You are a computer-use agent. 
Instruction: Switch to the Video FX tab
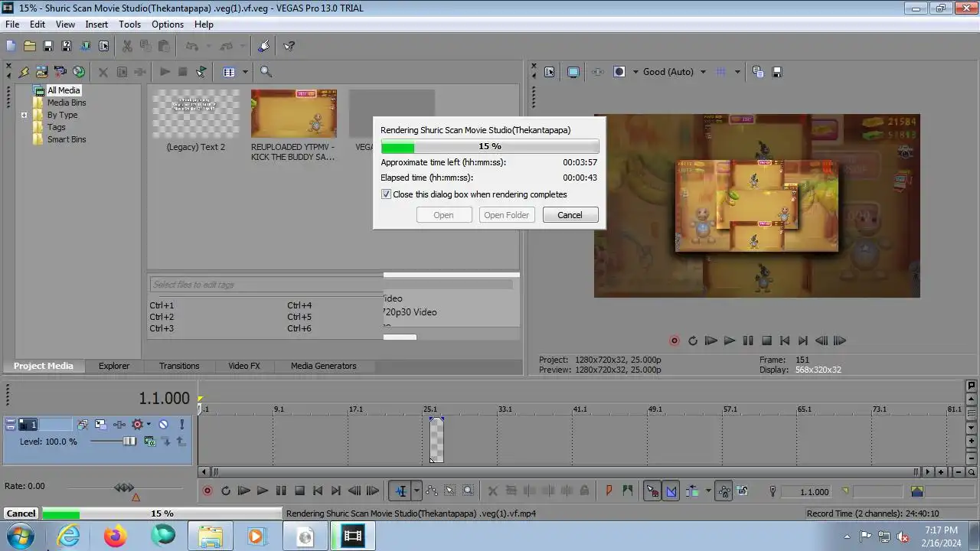point(244,366)
